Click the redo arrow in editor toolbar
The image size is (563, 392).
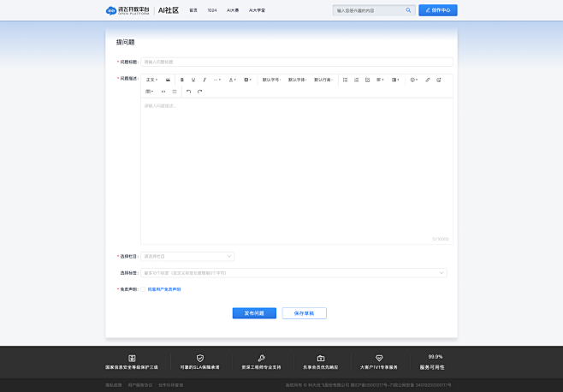tap(200, 92)
